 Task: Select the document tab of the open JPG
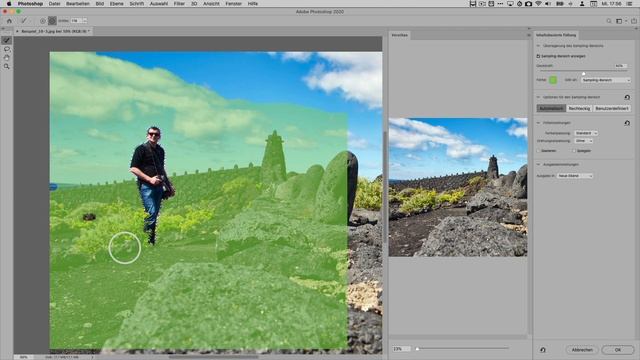53,31
